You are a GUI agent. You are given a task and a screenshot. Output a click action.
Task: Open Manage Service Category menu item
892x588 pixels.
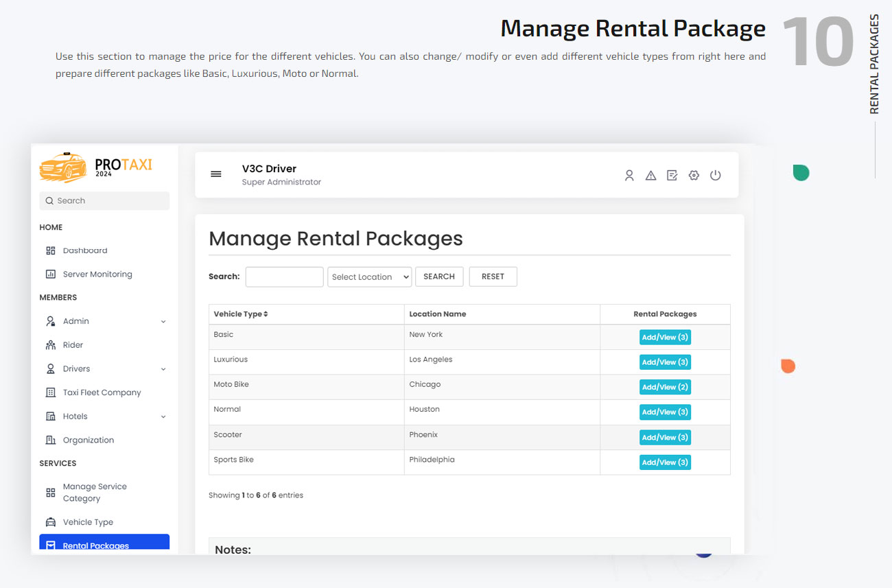click(95, 493)
